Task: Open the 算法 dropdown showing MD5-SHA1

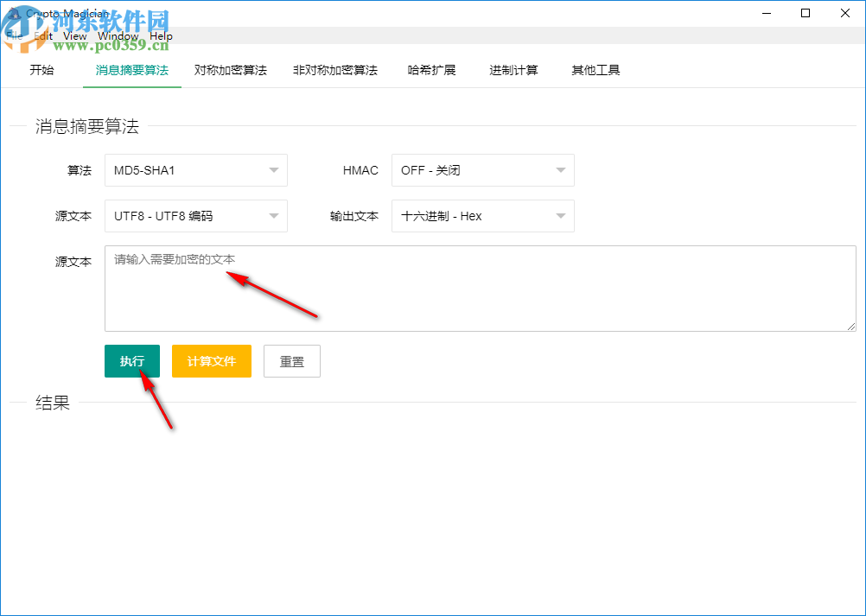Action: pyautogui.click(x=195, y=170)
